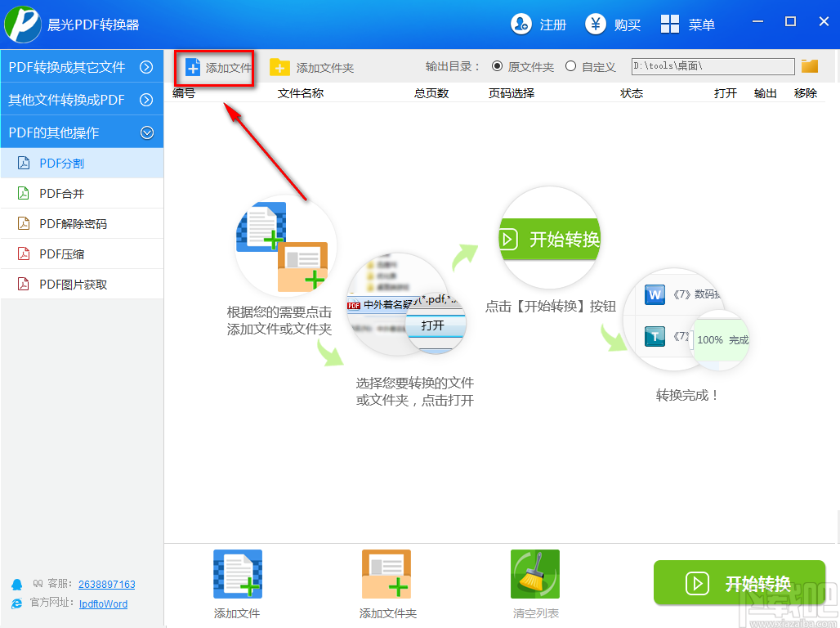
Task: Open the PDF转换成其它文件 section
Action: [82, 66]
